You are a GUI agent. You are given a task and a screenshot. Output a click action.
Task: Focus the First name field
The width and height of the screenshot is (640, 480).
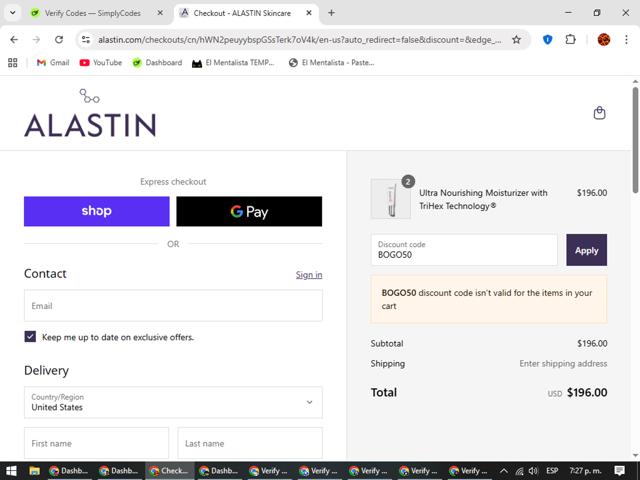pos(96,443)
